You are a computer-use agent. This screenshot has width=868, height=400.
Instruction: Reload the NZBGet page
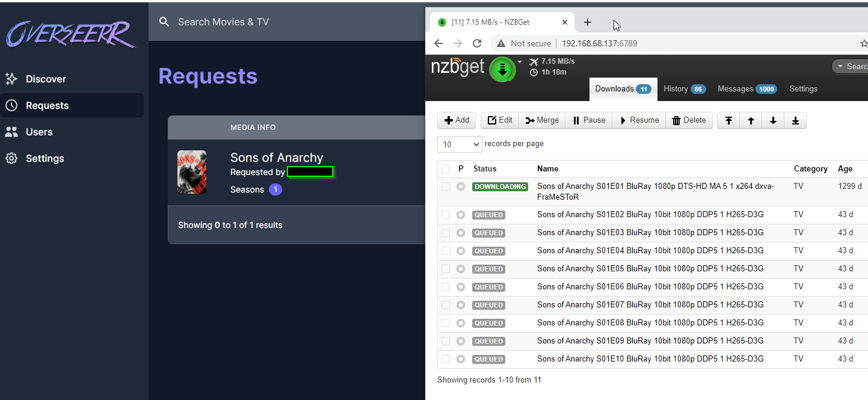click(477, 43)
